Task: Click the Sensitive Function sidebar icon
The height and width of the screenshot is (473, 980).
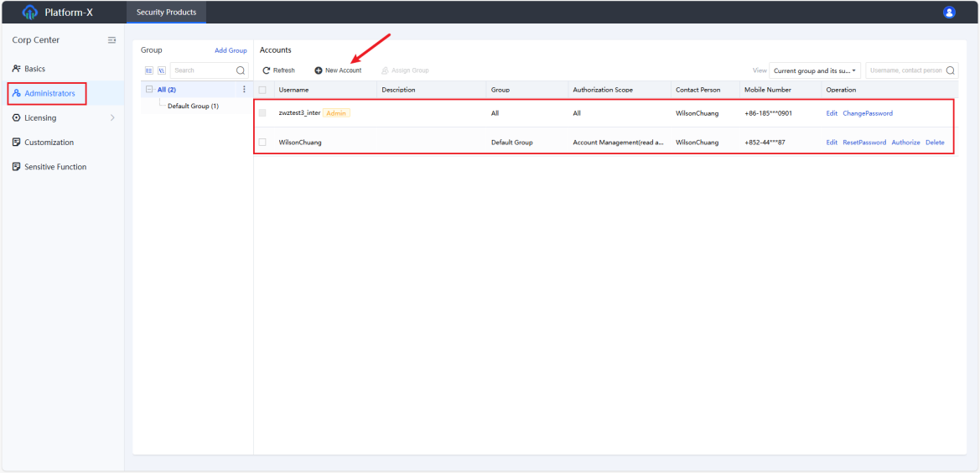Action: point(16,167)
